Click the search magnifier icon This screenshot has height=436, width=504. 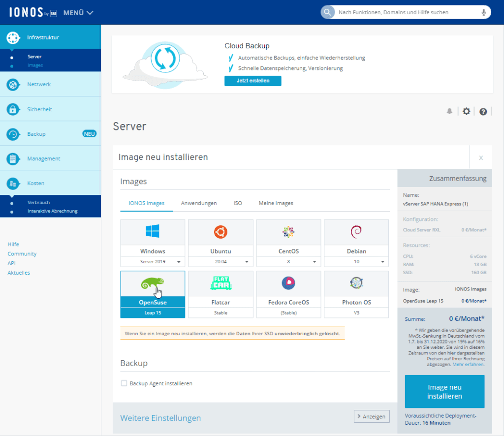point(327,12)
